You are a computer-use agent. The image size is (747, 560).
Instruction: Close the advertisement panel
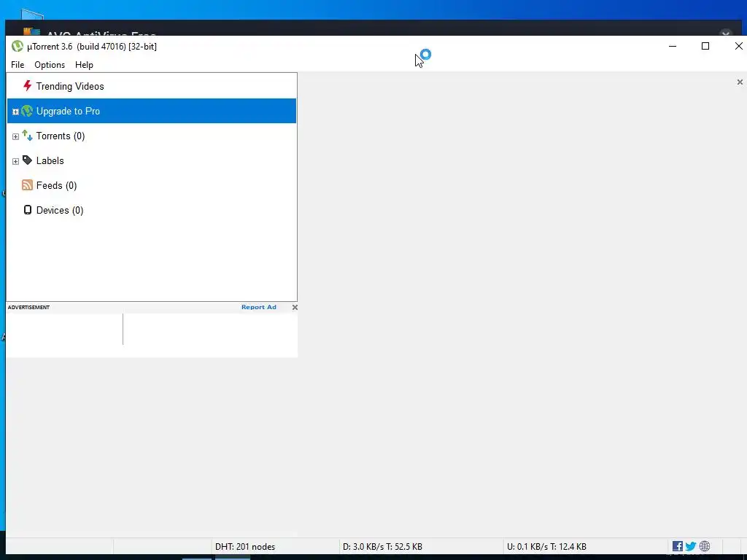coord(295,307)
